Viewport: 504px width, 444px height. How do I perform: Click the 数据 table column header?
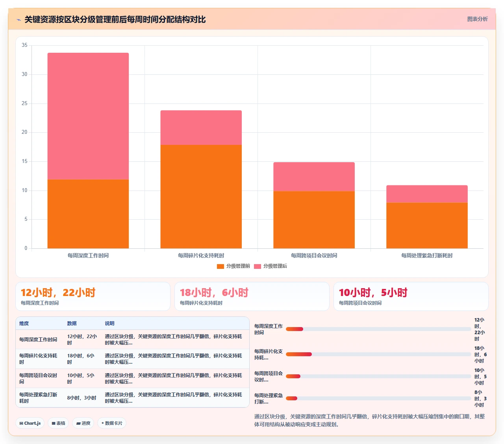click(72, 324)
